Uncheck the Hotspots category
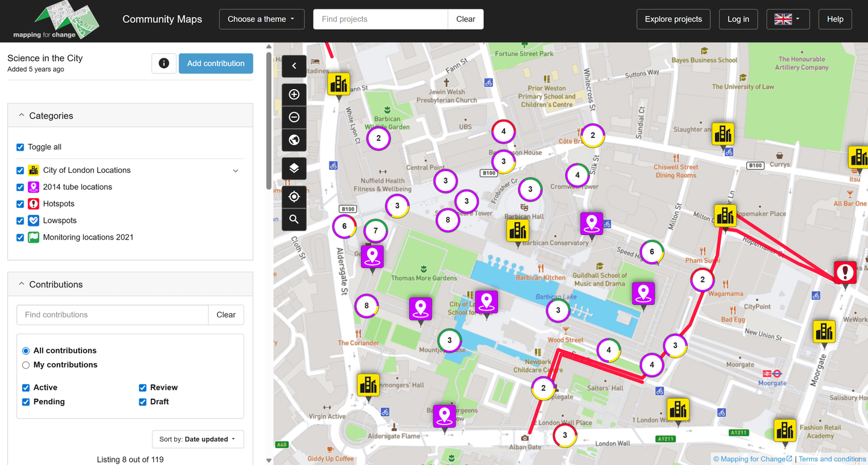The width and height of the screenshot is (868, 465). tap(20, 204)
